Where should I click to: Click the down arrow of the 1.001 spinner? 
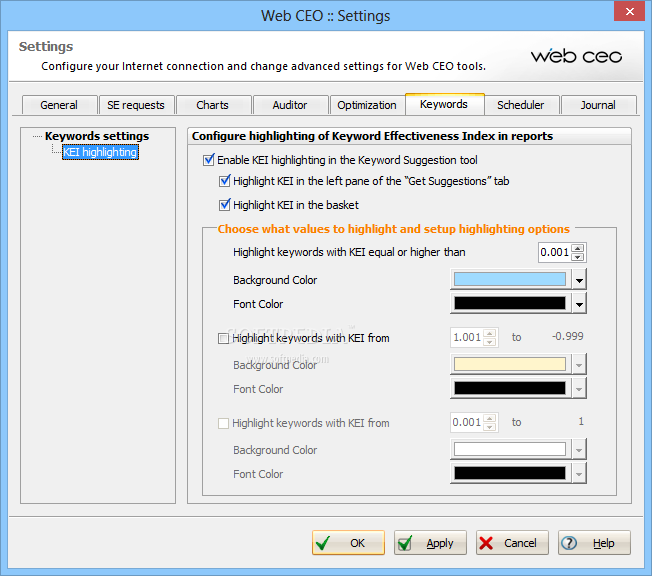490,342
